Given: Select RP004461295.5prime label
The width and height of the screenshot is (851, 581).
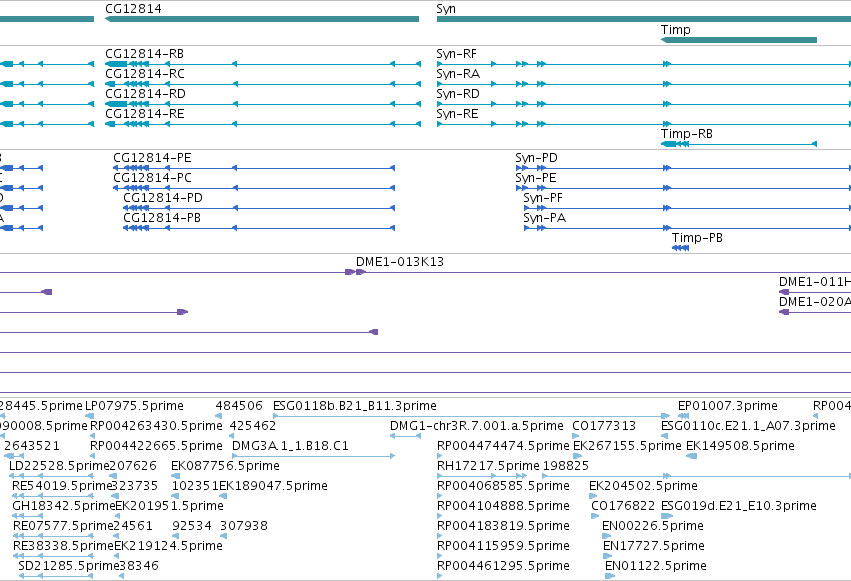Looking at the screenshot, I should click(503, 566).
